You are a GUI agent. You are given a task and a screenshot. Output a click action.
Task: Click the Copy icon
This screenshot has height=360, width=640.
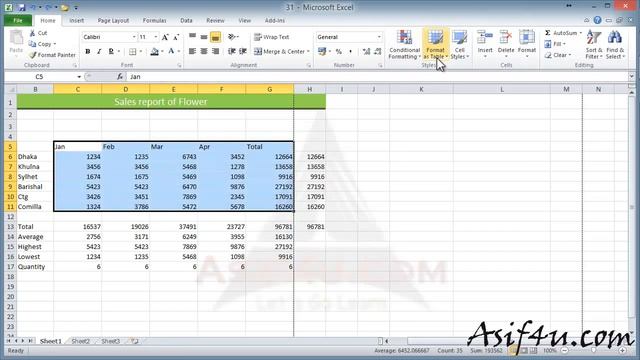tap(32, 44)
